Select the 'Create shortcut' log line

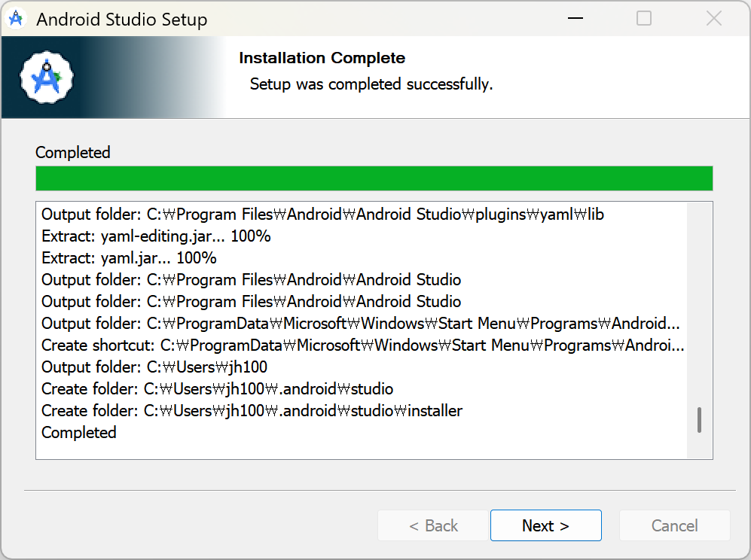tap(362, 345)
